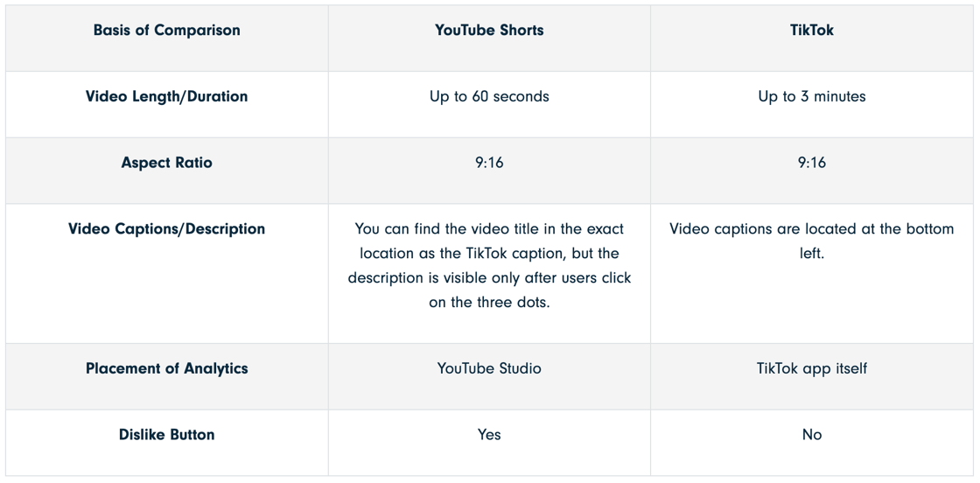Image resolution: width=980 pixels, height=483 pixels.
Task: Click the 'TikTok app itself' cell
Action: coord(811,368)
